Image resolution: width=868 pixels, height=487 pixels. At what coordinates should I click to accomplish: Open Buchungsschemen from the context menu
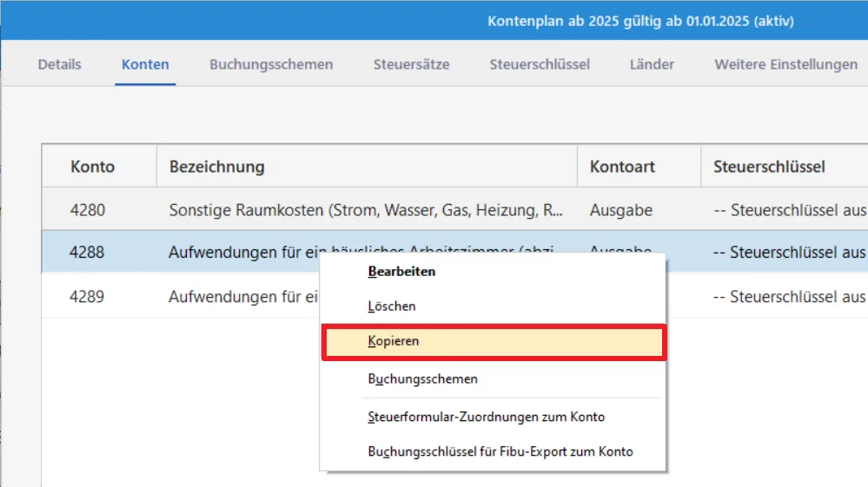[422, 378]
